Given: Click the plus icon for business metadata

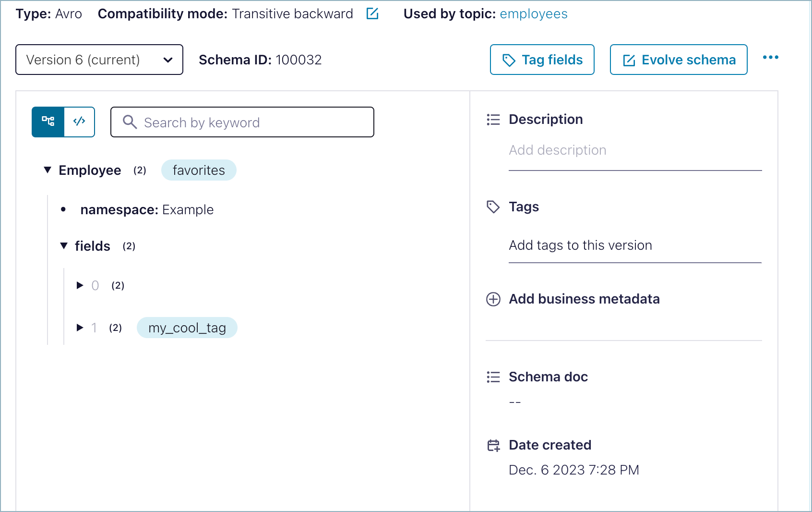Looking at the screenshot, I should tap(493, 299).
